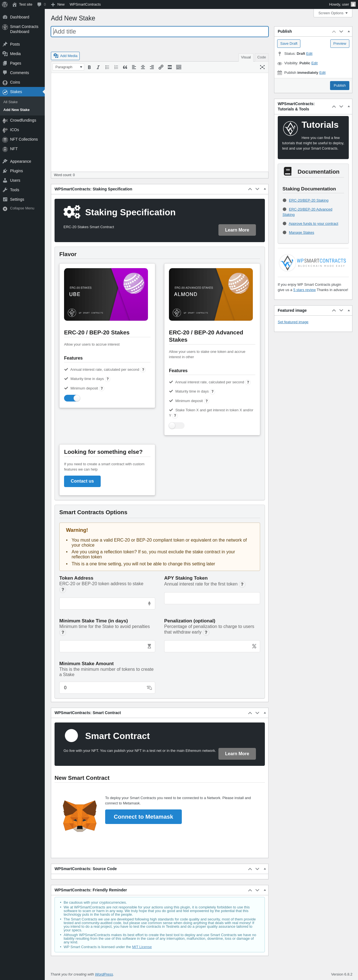Image resolution: width=358 pixels, height=980 pixels.
Task: Open the Stakes menu in sidebar
Action: [22, 92]
